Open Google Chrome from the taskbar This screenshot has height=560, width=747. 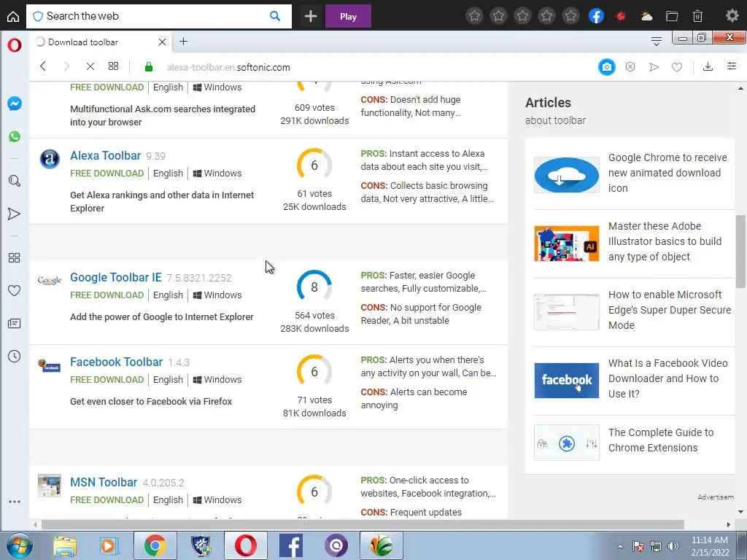155,545
